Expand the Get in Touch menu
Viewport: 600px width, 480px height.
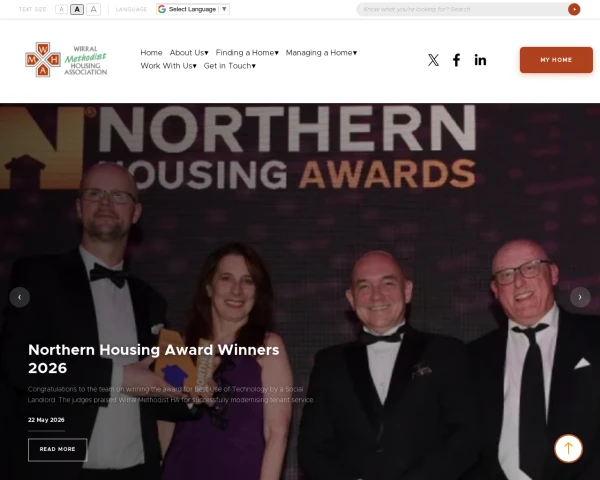(230, 66)
